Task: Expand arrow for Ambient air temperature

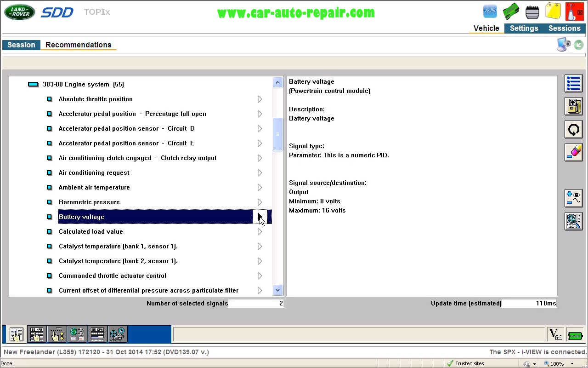Action: tap(260, 188)
